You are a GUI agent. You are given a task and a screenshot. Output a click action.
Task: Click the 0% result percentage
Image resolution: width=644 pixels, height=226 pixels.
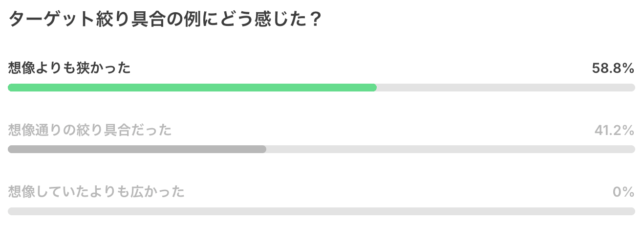click(x=623, y=192)
